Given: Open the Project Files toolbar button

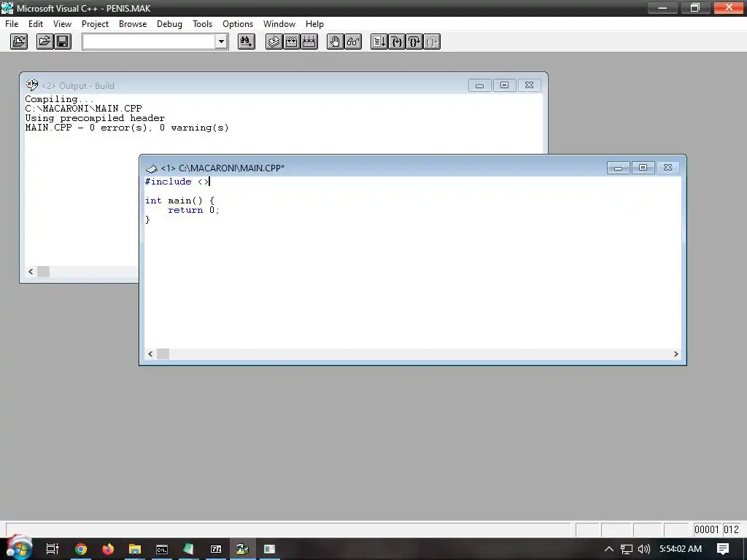Looking at the screenshot, I should pos(19,42).
